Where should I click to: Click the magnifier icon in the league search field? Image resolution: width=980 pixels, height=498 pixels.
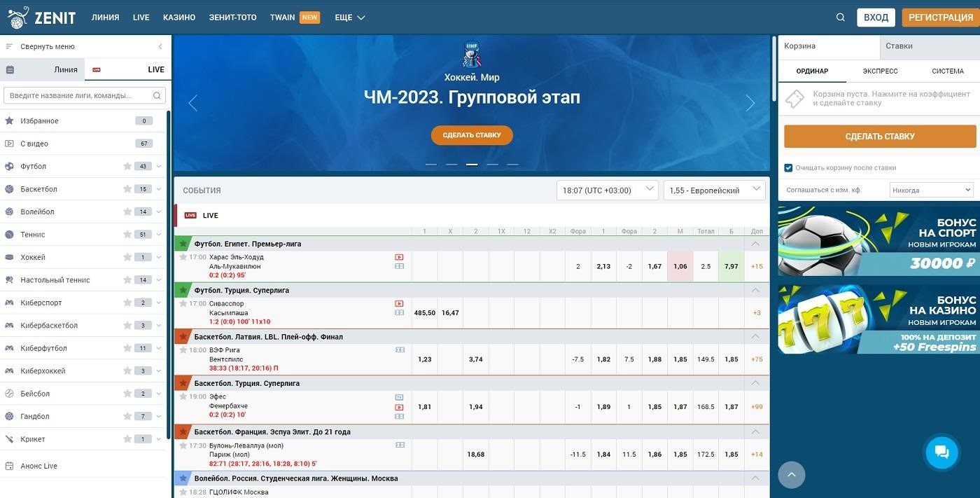point(157,95)
